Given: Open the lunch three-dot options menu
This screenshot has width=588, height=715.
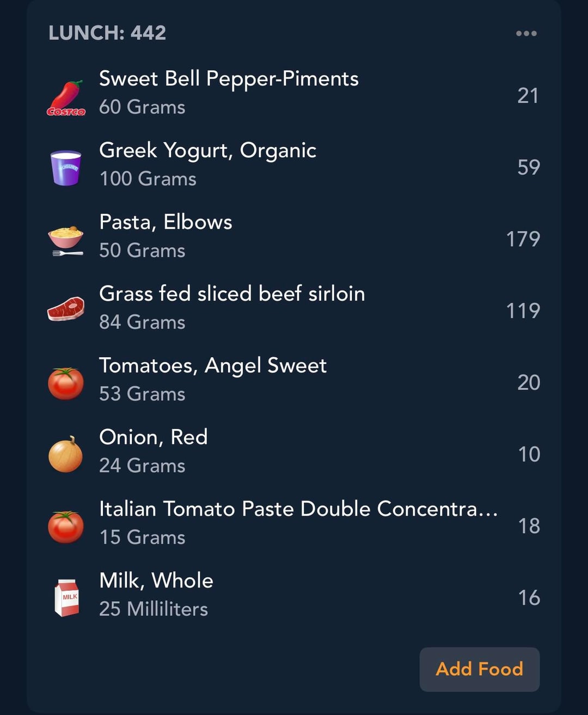Looking at the screenshot, I should pyautogui.click(x=526, y=34).
